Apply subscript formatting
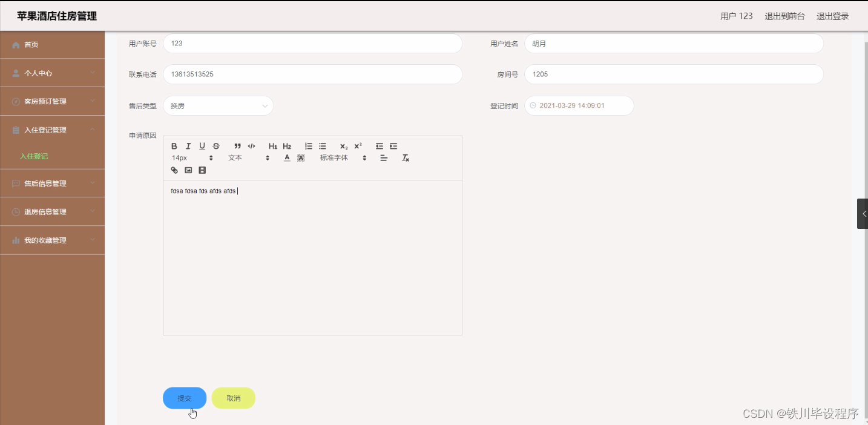 pos(344,146)
